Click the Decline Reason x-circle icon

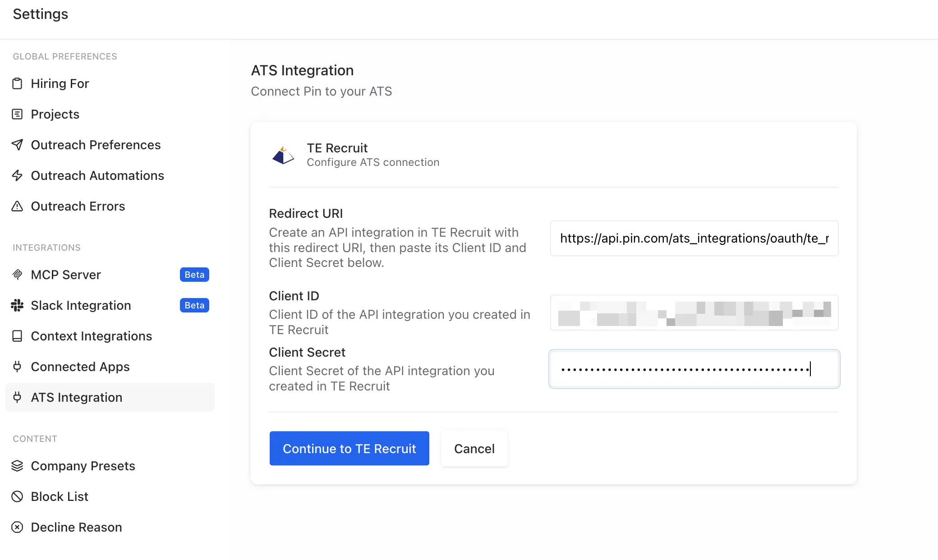coord(17,527)
